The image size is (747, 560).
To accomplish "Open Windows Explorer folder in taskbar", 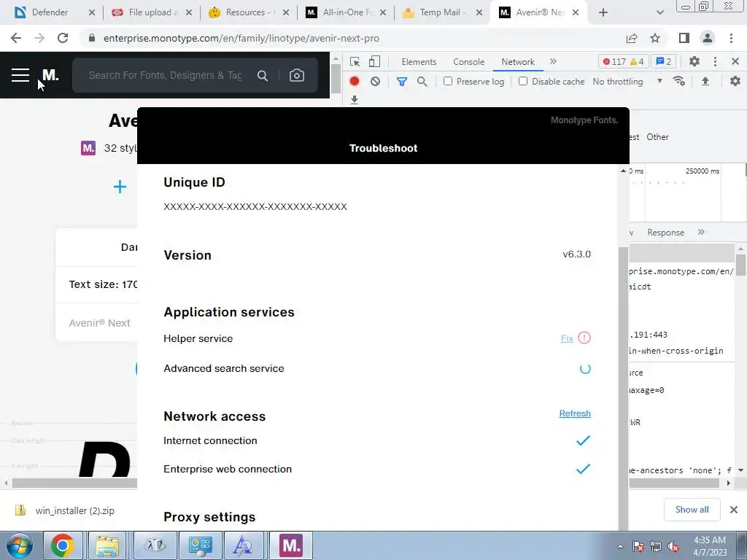I will (x=107, y=545).
